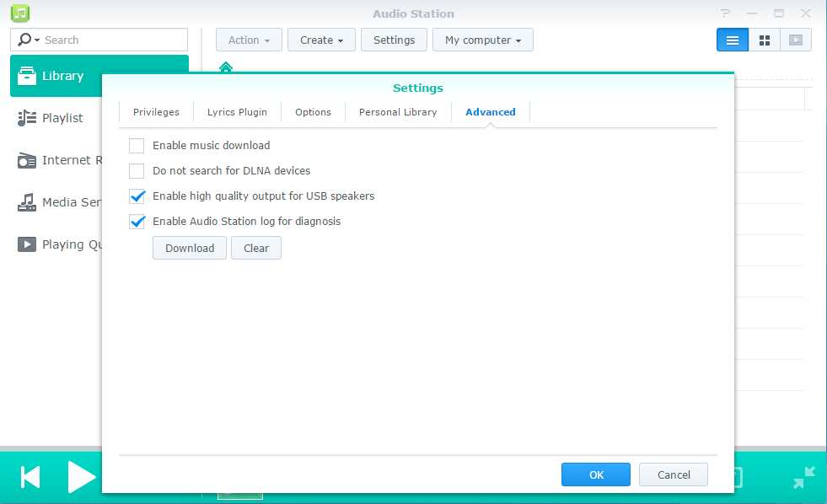Click the Audio Station app logo icon
Viewport: 827px width, 504px height.
tap(20, 13)
